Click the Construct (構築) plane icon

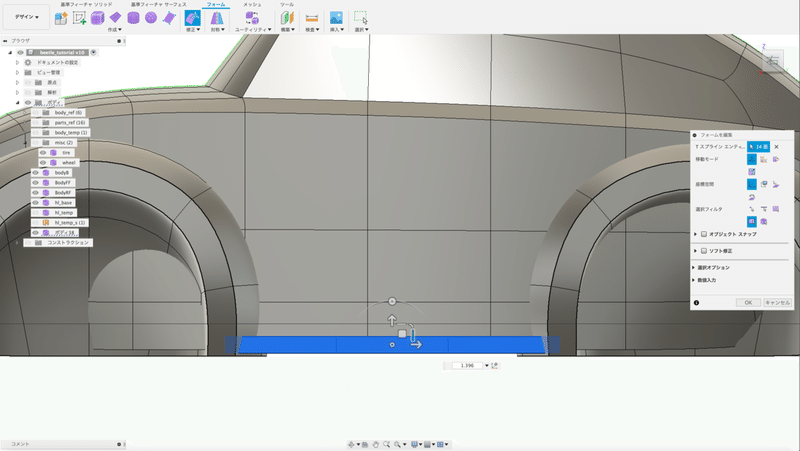pyautogui.click(x=287, y=18)
